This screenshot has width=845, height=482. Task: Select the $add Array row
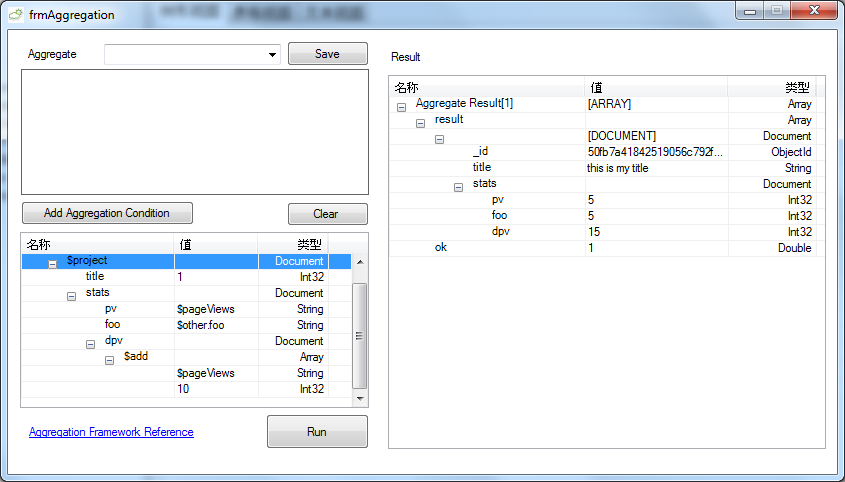186,357
